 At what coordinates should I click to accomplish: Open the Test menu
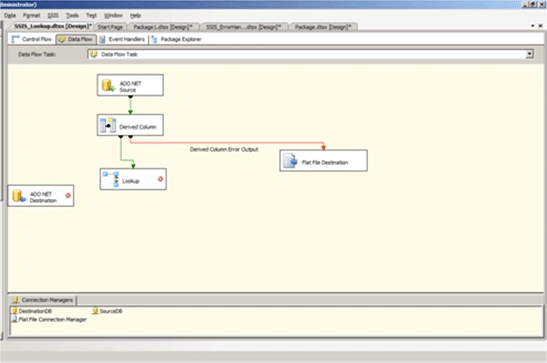pyautogui.click(x=91, y=15)
